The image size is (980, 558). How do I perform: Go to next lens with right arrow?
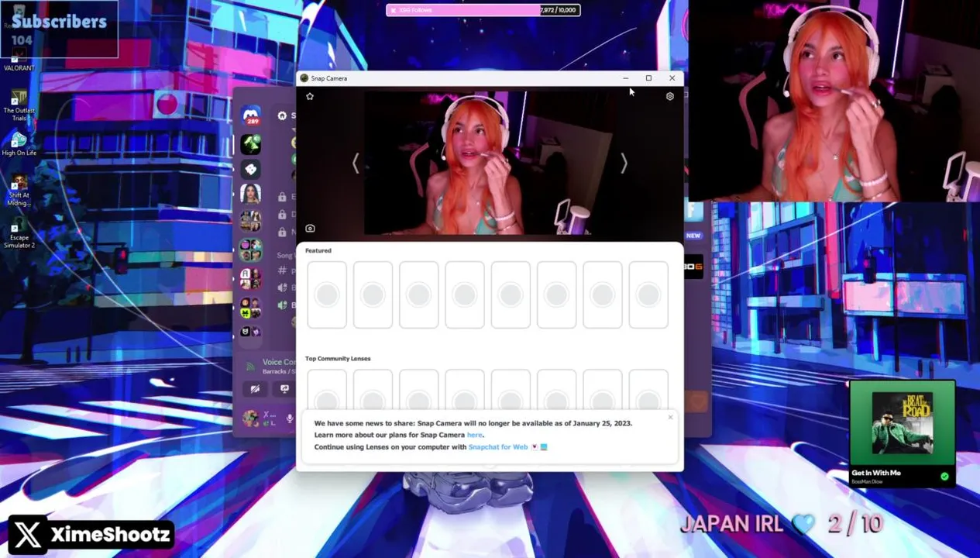click(624, 163)
